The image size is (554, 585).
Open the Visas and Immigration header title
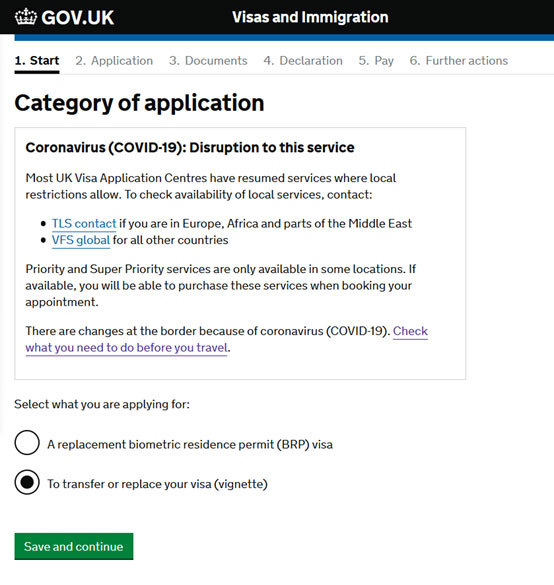[310, 17]
